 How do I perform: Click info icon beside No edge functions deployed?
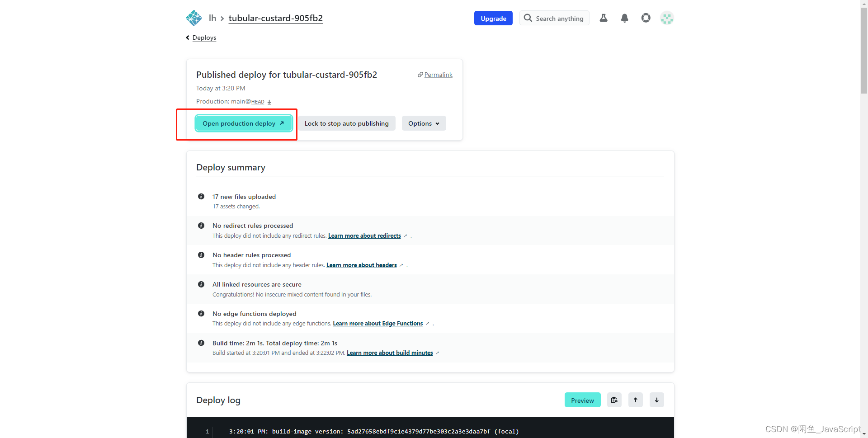pos(201,314)
